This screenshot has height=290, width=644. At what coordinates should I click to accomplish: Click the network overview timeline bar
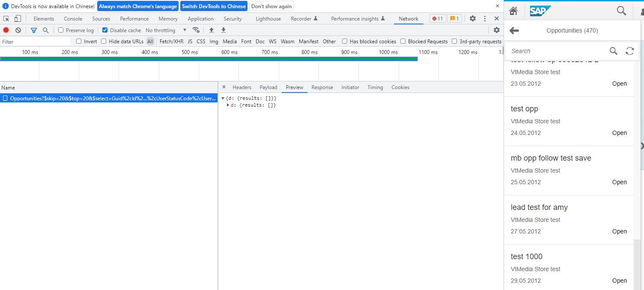tap(209, 59)
